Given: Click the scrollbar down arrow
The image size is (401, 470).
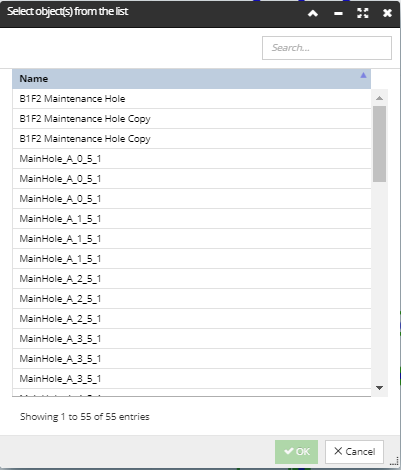Looking at the screenshot, I should 379,388.
